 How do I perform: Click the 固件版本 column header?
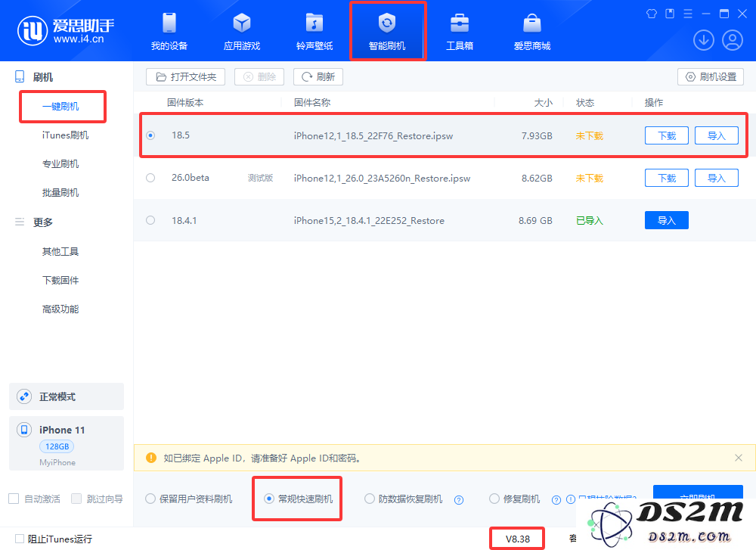pos(185,103)
